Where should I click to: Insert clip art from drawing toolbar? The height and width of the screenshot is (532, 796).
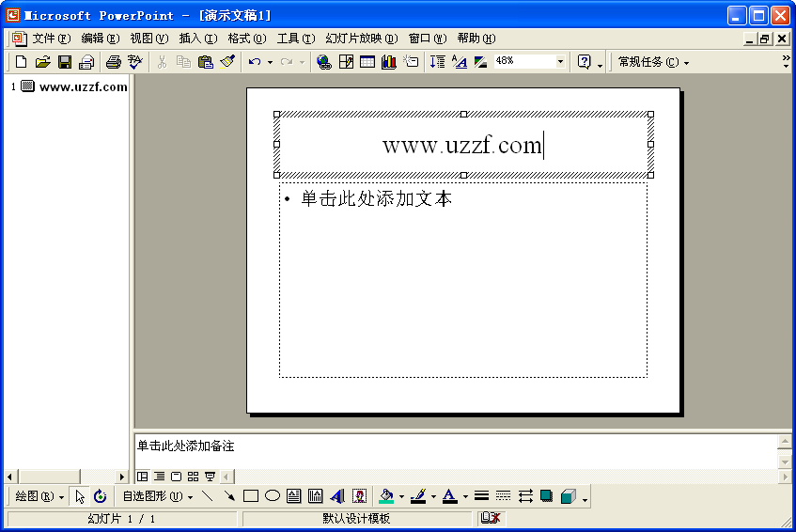(359, 496)
